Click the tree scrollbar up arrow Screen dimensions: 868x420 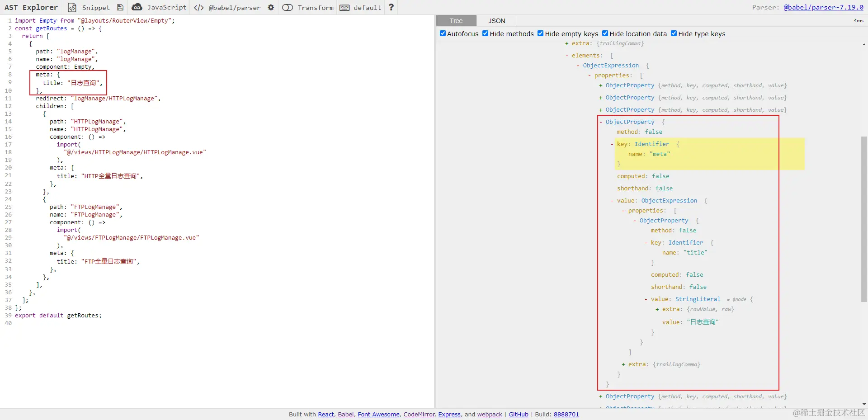pos(864,44)
